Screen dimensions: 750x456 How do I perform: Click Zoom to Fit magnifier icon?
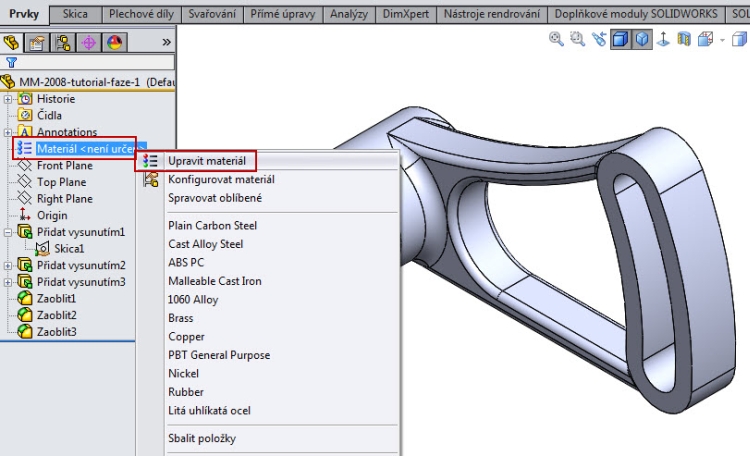pyautogui.click(x=556, y=39)
